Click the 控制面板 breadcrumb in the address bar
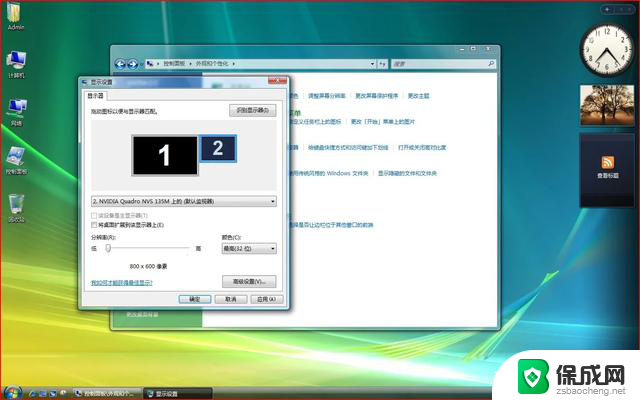 174,64
